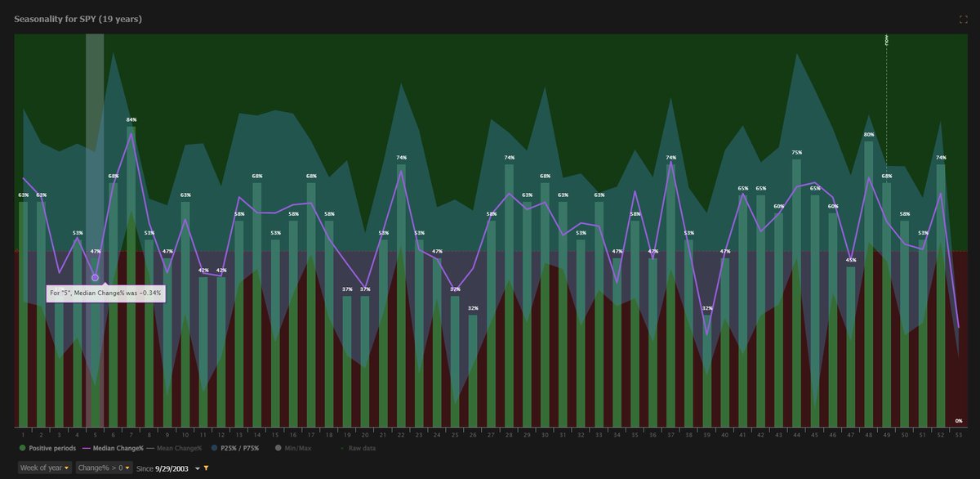Click the Median Change% tooltip for week 5
The width and height of the screenshot is (980, 479).
pos(105,293)
